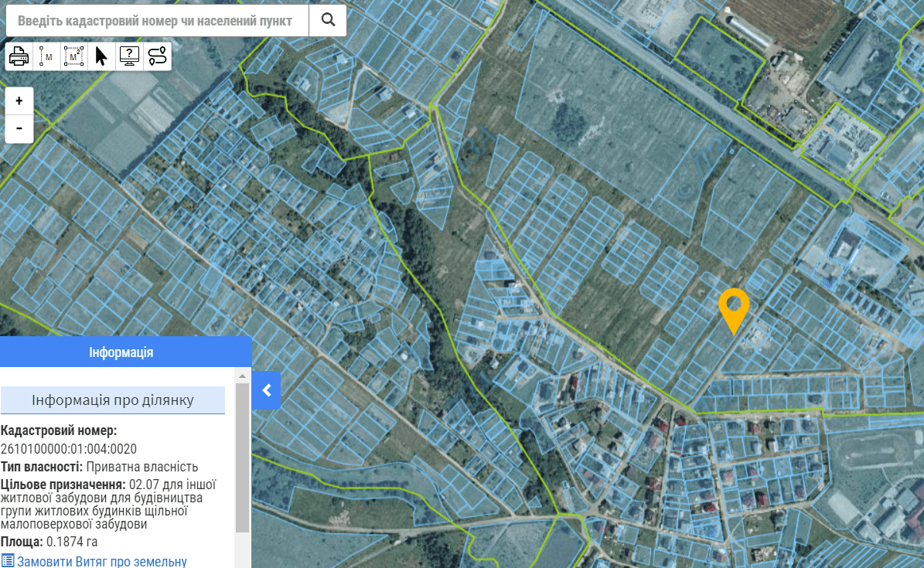Open the help monitor icon
Screen dimensions: 924x568
click(129, 56)
